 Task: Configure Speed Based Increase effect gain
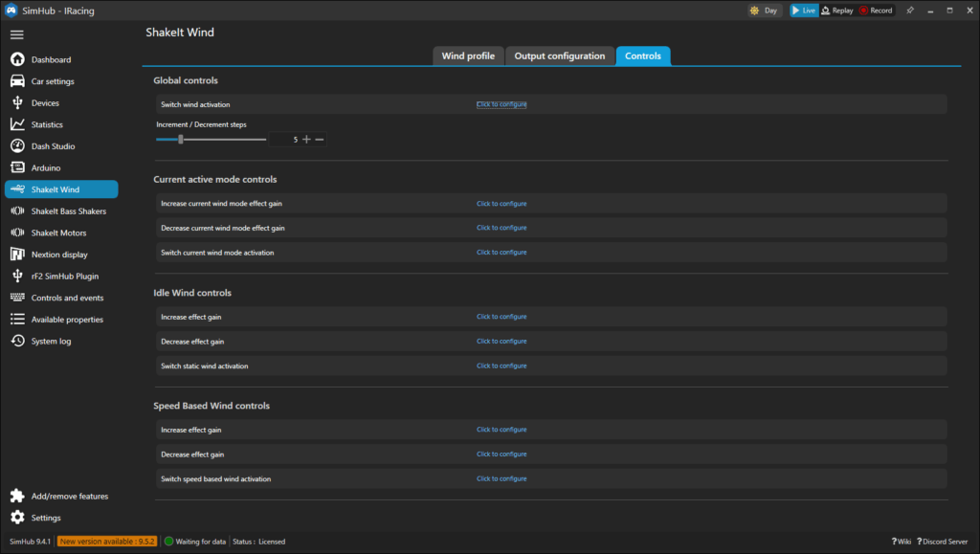[501, 430]
